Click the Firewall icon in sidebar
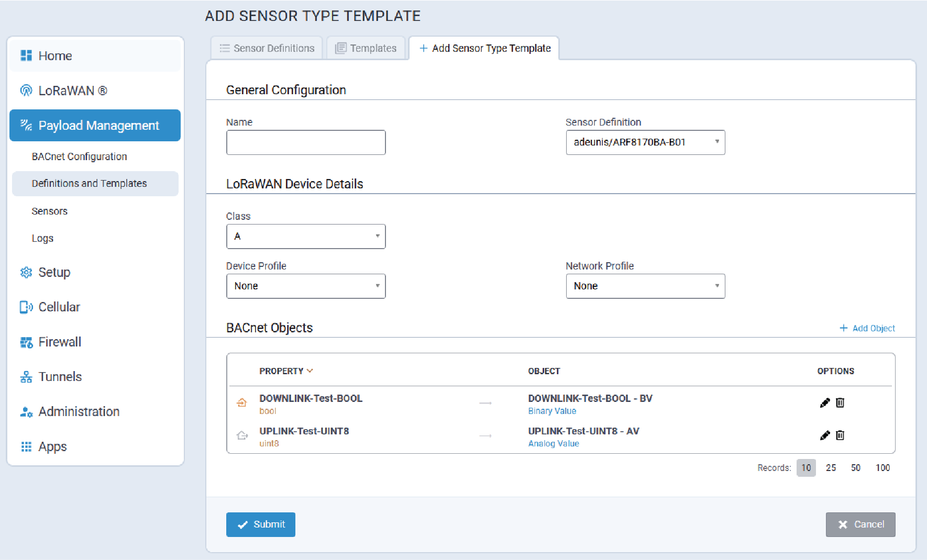 click(x=26, y=342)
